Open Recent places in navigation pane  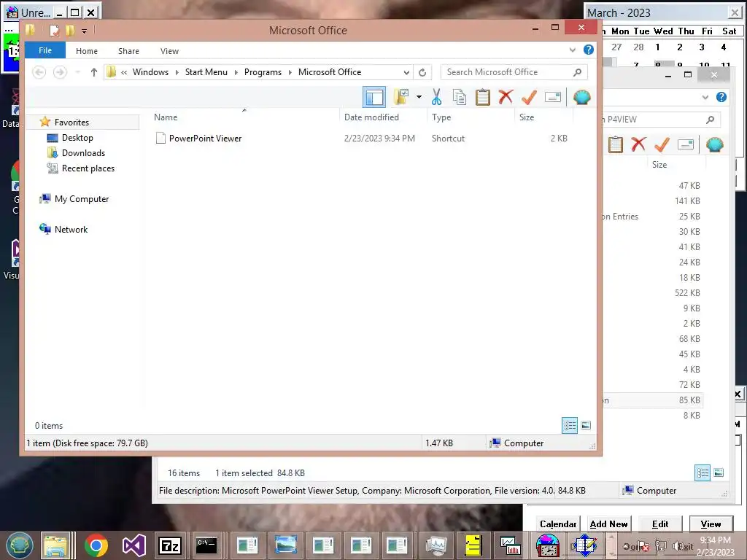(x=88, y=168)
